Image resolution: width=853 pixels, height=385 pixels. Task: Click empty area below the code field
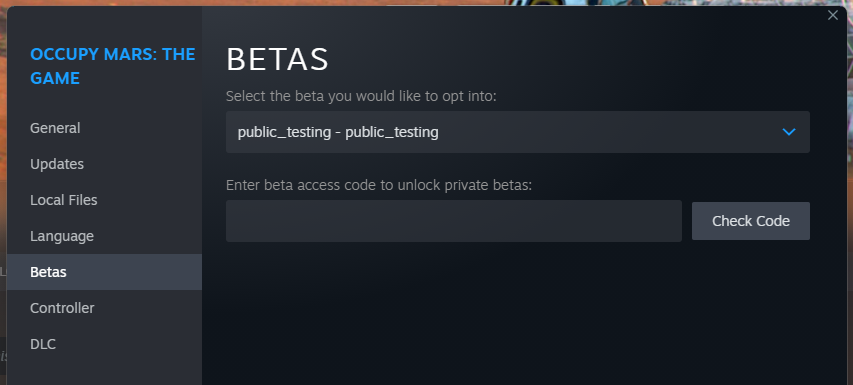(x=517, y=315)
